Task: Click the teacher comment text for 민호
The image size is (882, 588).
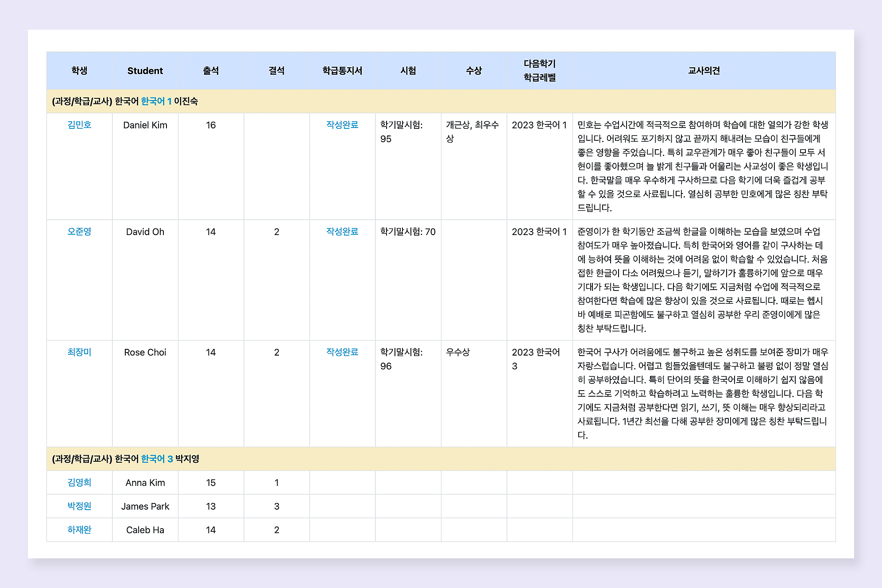Action: 703,166
